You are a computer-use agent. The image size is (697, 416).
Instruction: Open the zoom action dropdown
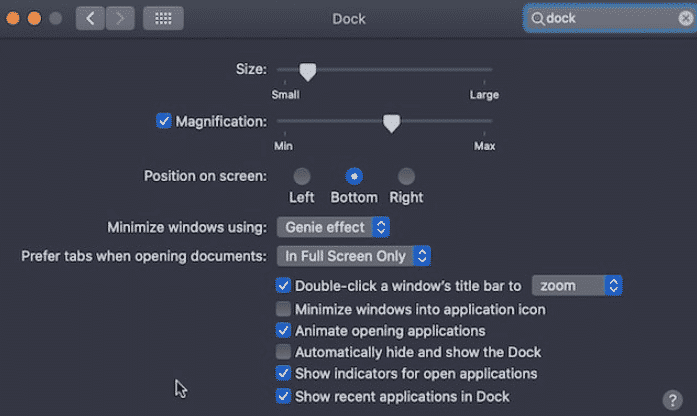577,285
